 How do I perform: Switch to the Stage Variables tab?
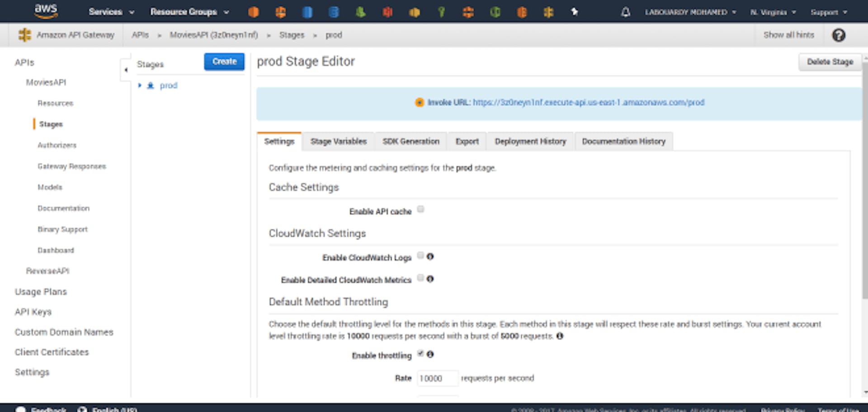tap(339, 141)
